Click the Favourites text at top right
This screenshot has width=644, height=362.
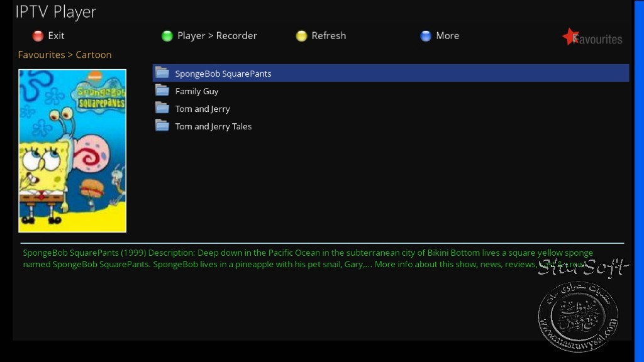(597, 40)
